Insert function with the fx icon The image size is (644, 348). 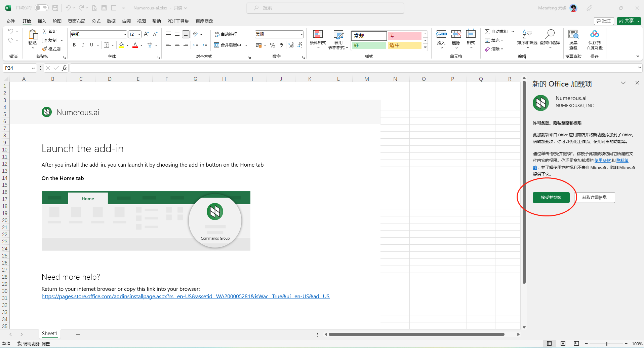tap(64, 68)
